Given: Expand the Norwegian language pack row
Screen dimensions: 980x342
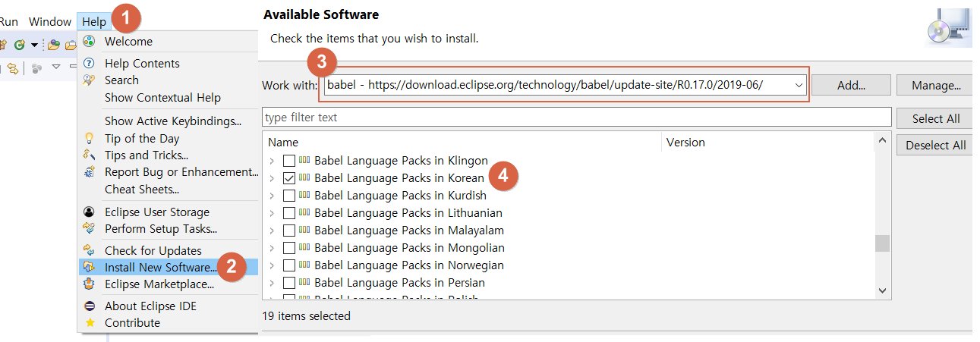Looking at the screenshot, I should pos(272,265).
